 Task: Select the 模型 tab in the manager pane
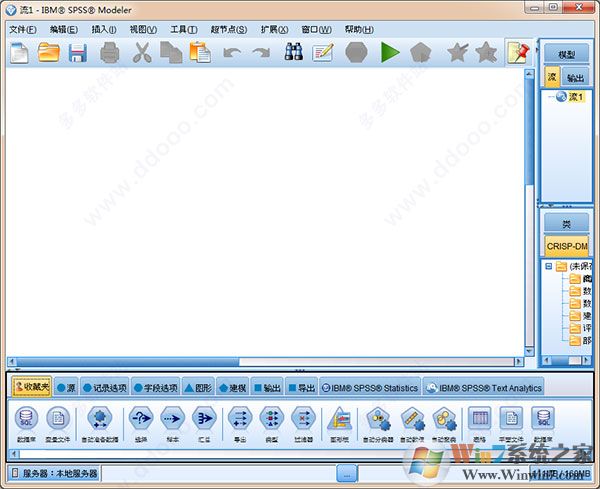(567, 54)
